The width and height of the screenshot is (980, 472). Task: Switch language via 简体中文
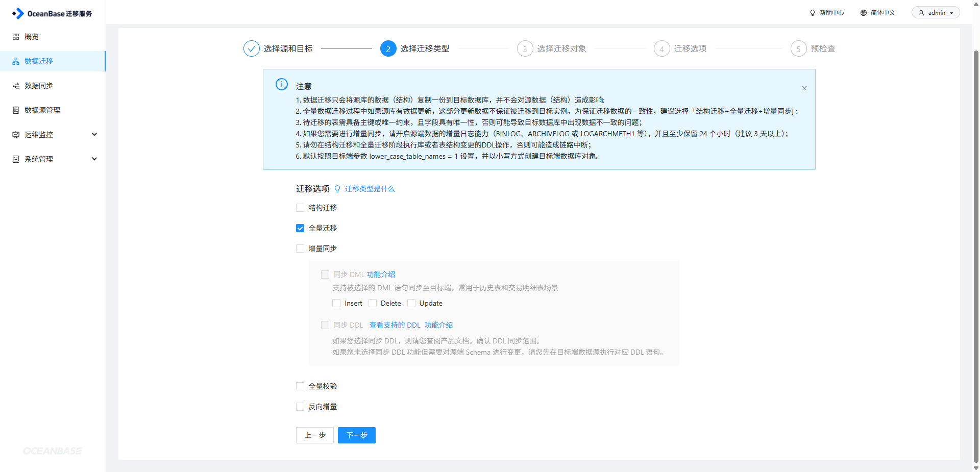pyautogui.click(x=883, y=13)
